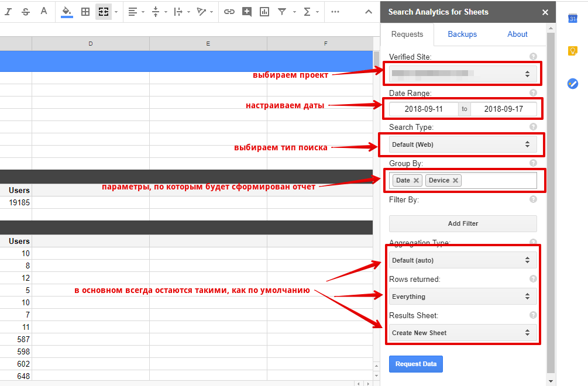Remove the Device tag from Group By
588x386 pixels.
(x=455, y=181)
